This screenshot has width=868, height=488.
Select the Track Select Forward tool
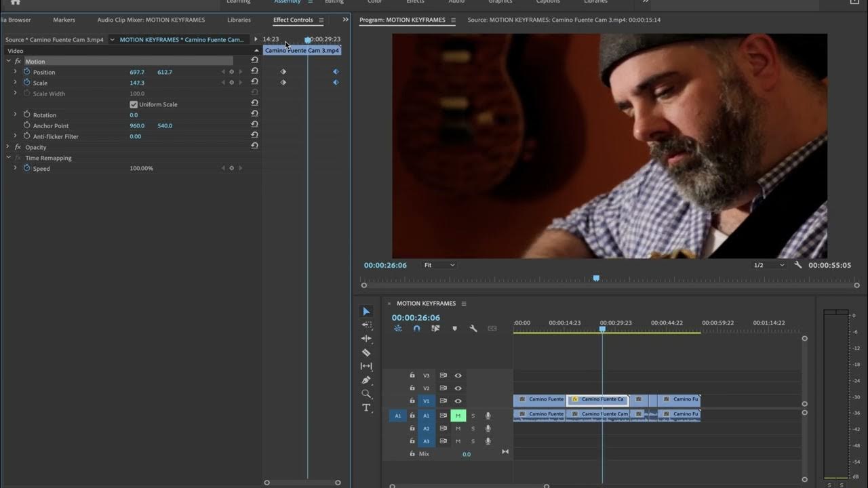(366, 325)
